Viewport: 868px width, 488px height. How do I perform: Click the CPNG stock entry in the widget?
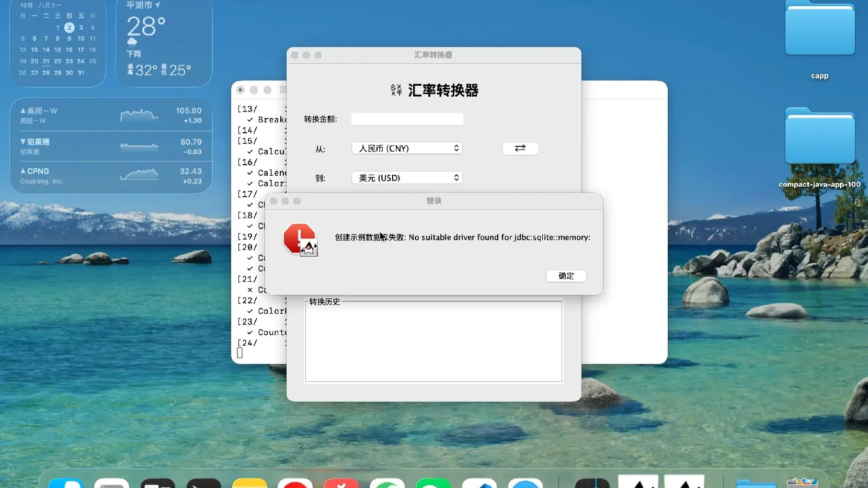(x=111, y=176)
